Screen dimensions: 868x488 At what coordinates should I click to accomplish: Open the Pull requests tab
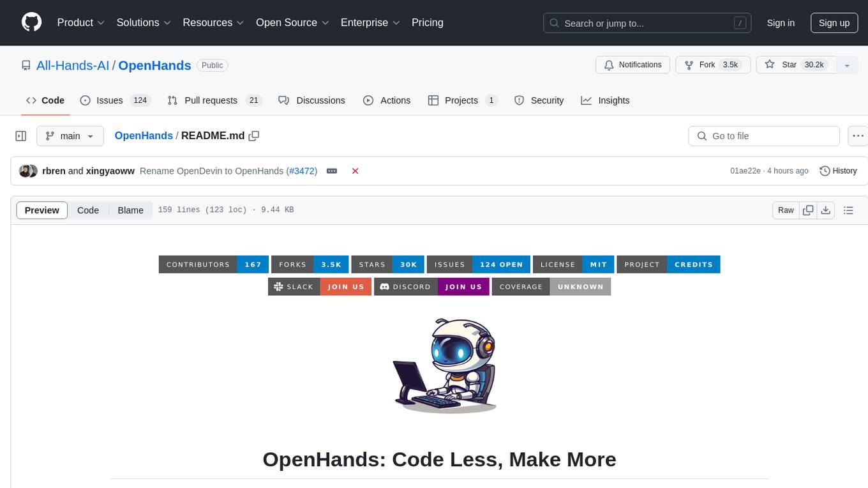214,100
